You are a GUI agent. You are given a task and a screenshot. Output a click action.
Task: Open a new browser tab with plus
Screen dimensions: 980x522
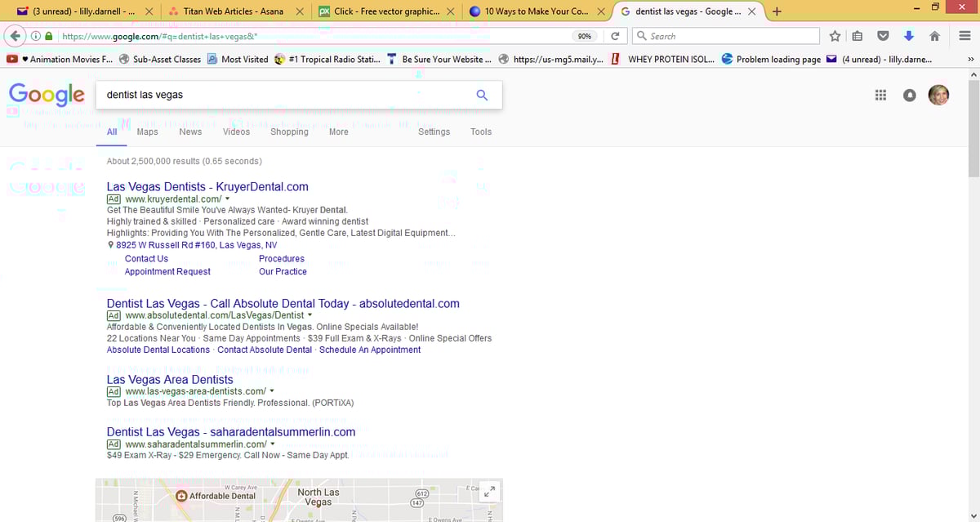[x=777, y=11]
